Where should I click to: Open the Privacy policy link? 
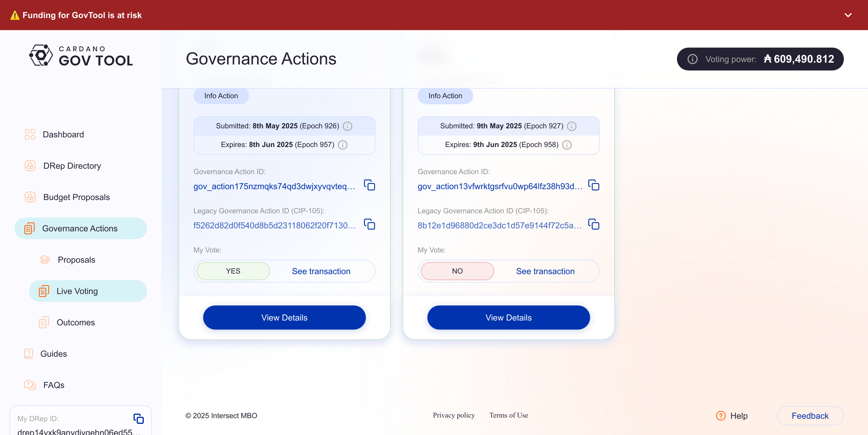coord(454,415)
